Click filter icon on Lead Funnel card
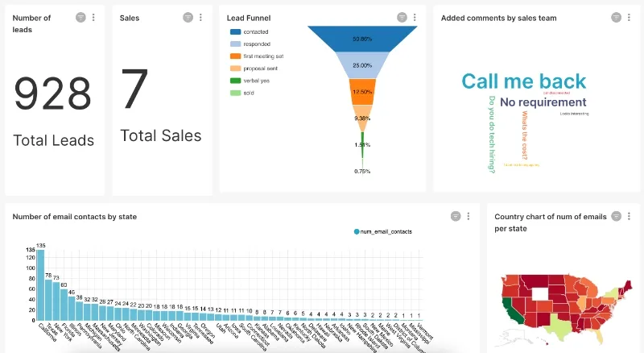Screen dimensions: 644x353 pyautogui.click(x=402, y=18)
